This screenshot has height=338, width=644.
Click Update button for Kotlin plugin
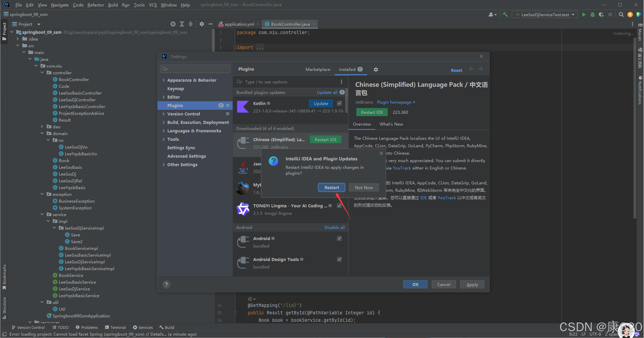pos(321,103)
